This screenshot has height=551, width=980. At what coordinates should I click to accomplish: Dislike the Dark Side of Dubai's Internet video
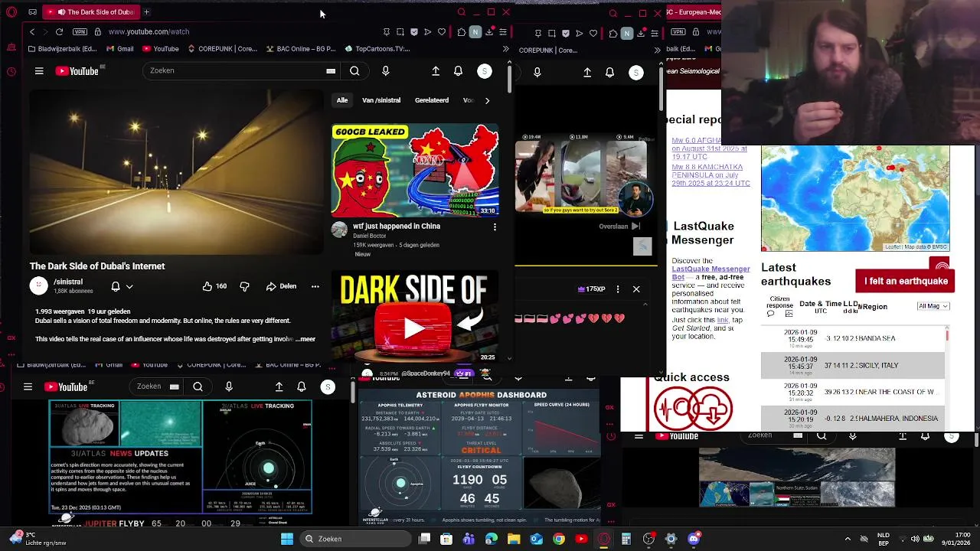point(244,286)
